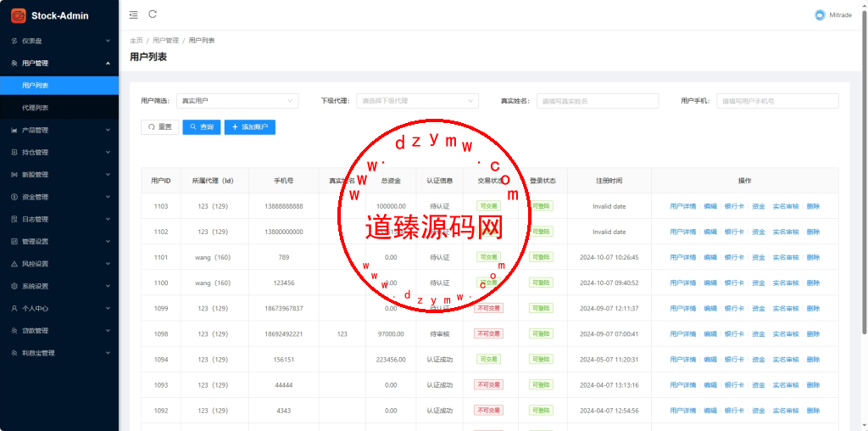Open the 用户筛选 dropdown showing 真实用户

tap(237, 101)
